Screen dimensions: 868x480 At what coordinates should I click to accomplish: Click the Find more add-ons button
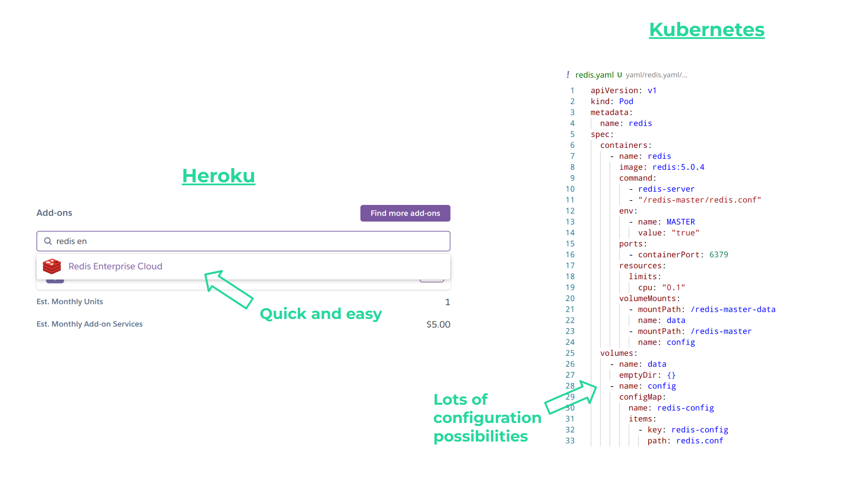tap(405, 213)
